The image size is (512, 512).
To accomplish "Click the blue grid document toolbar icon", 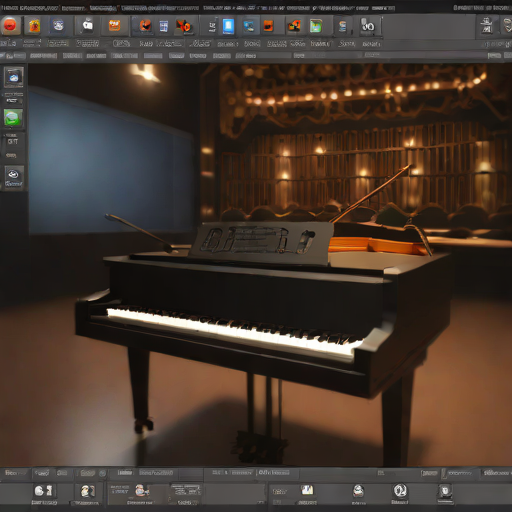I will pyautogui.click(x=163, y=26).
